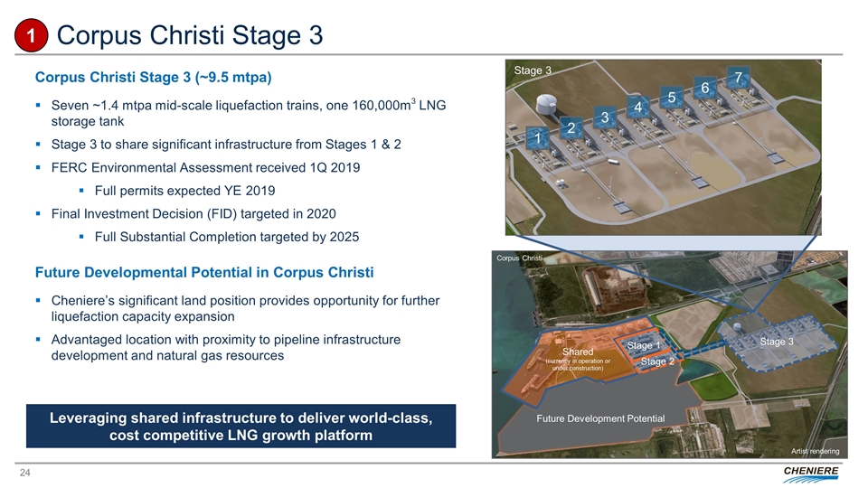Click the Stage 2 label on the map
Viewport: 868px width, 488px height.
click(x=657, y=361)
